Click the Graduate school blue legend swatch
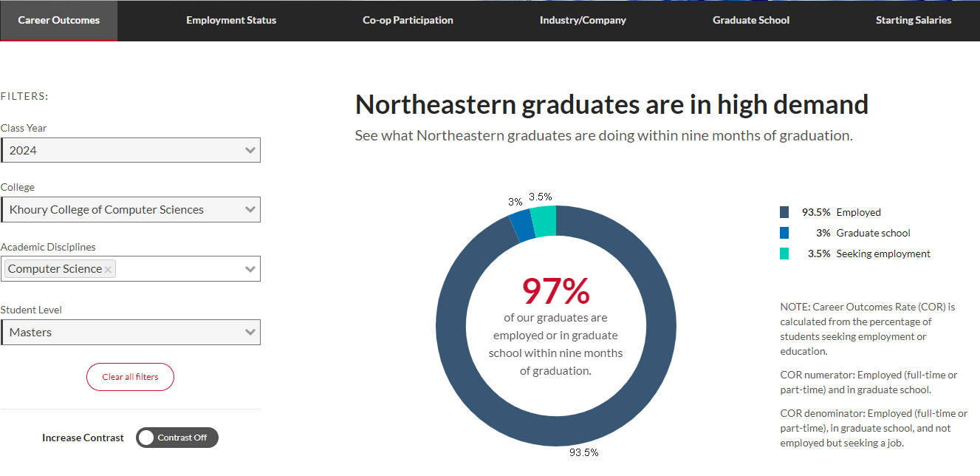Viewport: 980px width, 476px height. pyautogui.click(x=784, y=233)
